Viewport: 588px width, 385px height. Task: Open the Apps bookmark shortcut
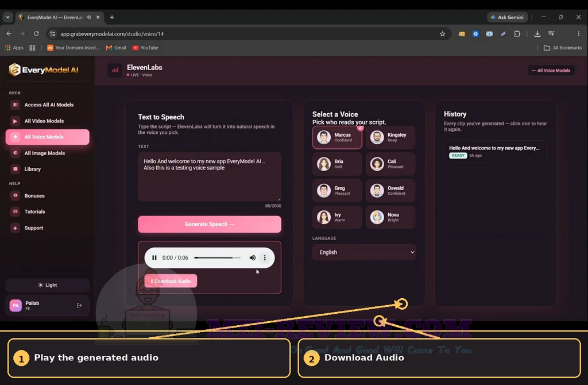click(x=14, y=48)
